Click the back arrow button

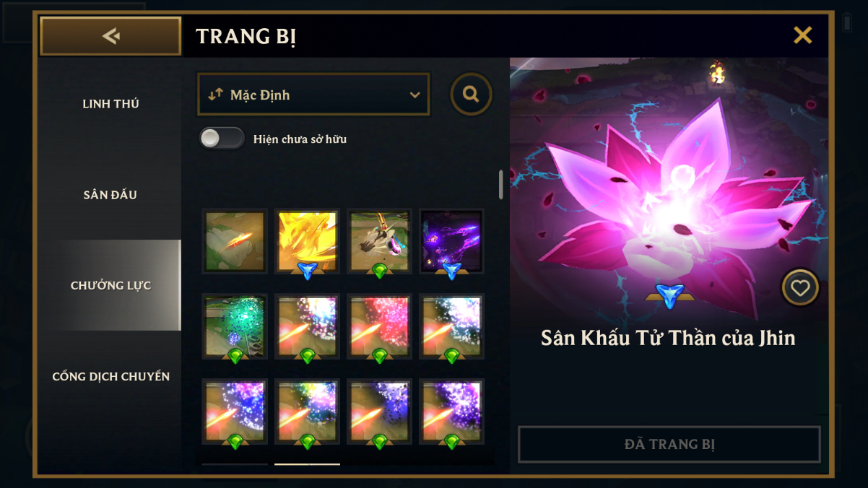coord(110,36)
